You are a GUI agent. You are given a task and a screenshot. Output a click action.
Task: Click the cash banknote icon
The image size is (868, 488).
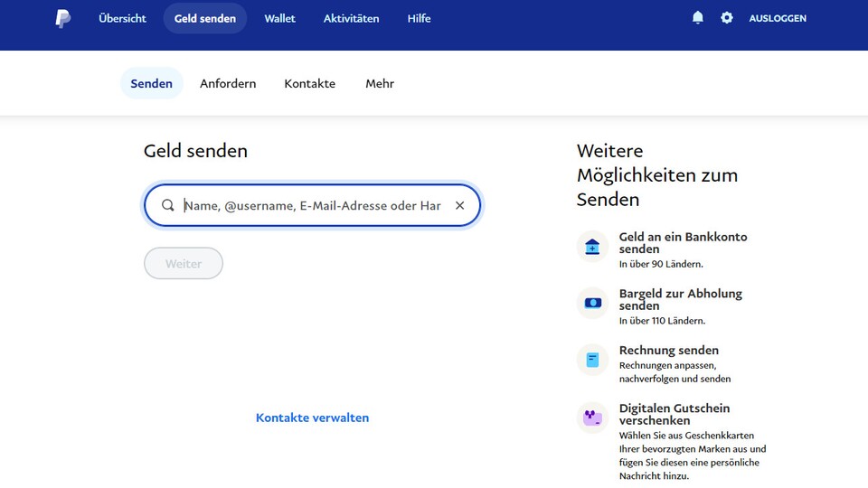[592, 304]
